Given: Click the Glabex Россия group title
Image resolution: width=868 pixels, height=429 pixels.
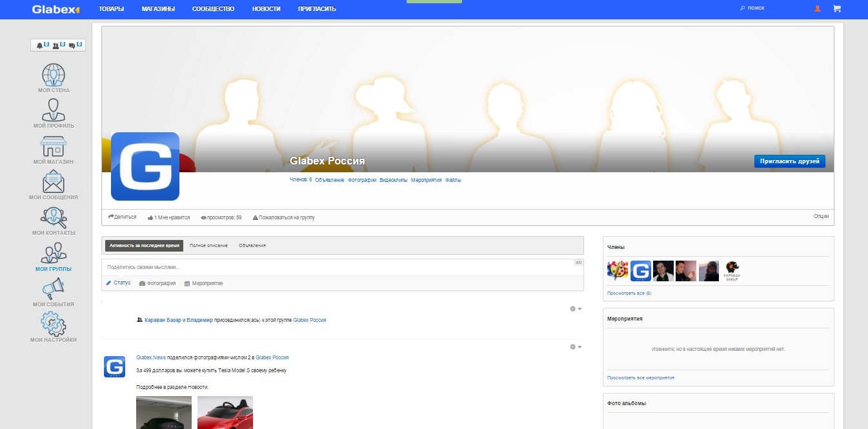Looking at the screenshot, I should tap(328, 161).
